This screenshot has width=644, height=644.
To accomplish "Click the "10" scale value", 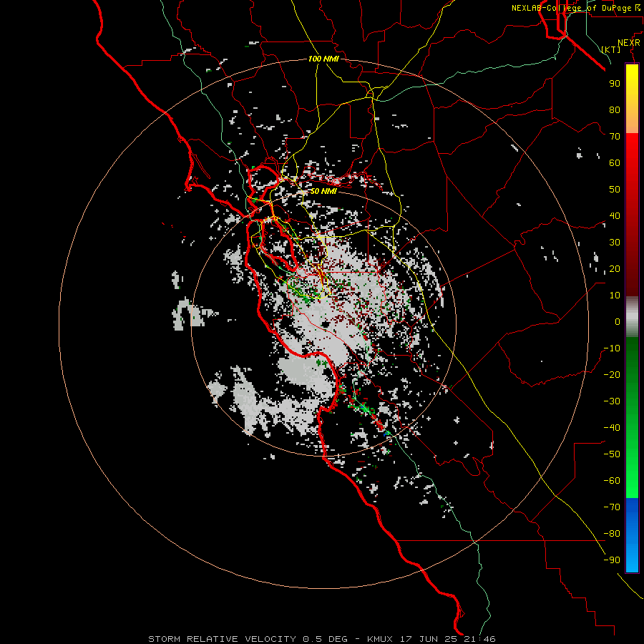I will 615,296.
